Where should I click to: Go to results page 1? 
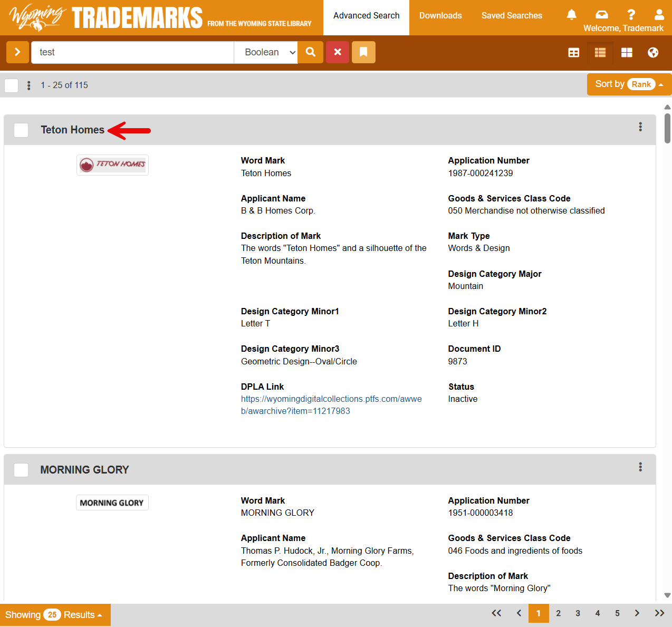pyautogui.click(x=539, y=613)
